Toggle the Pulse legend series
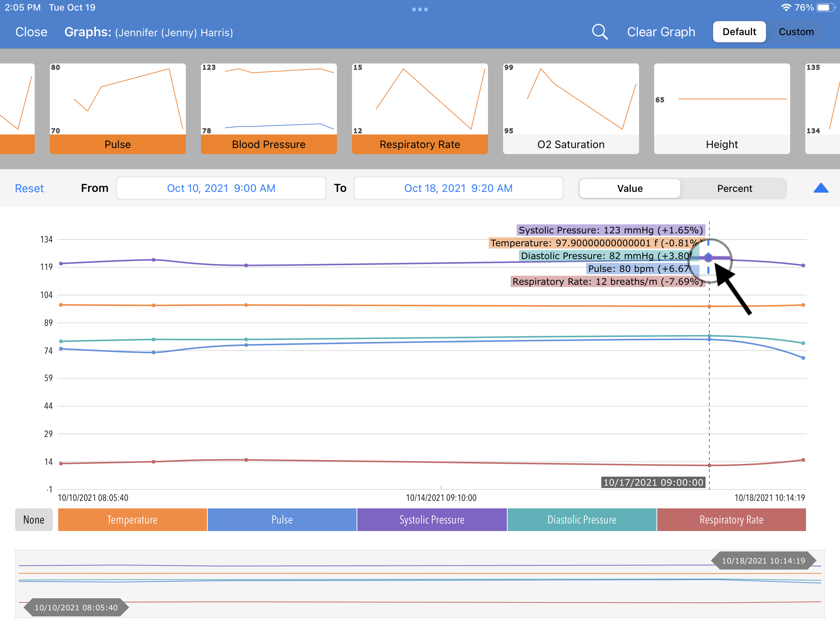The width and height of the screenshot is (840, 630). coord(282,519)
